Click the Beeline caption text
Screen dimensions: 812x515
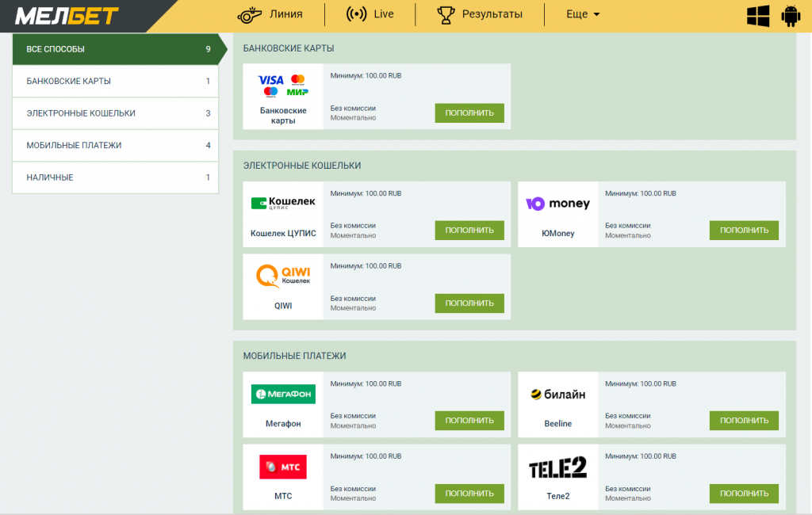pyautogui.click(x=557, y=423)
